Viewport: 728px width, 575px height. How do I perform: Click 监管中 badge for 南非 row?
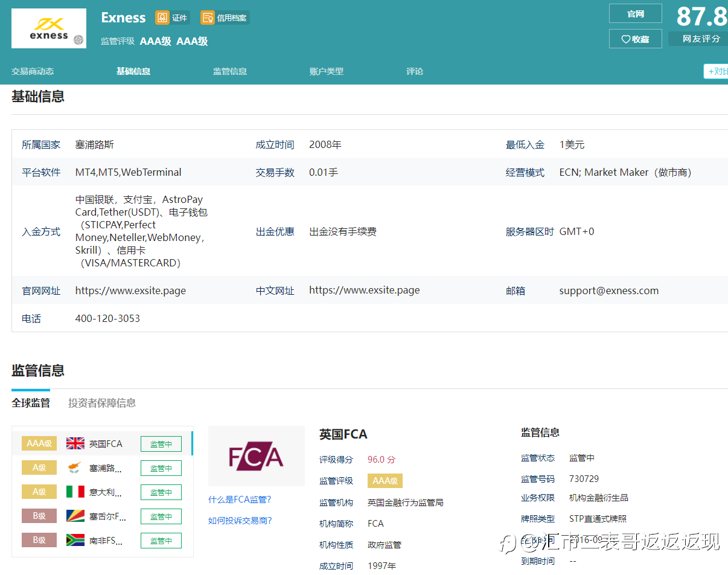[161, 541]
